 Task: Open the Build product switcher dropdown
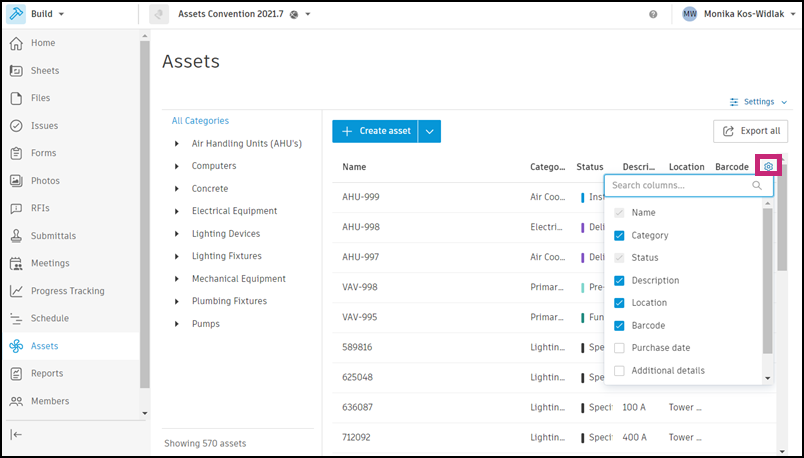tap(62, 14)
